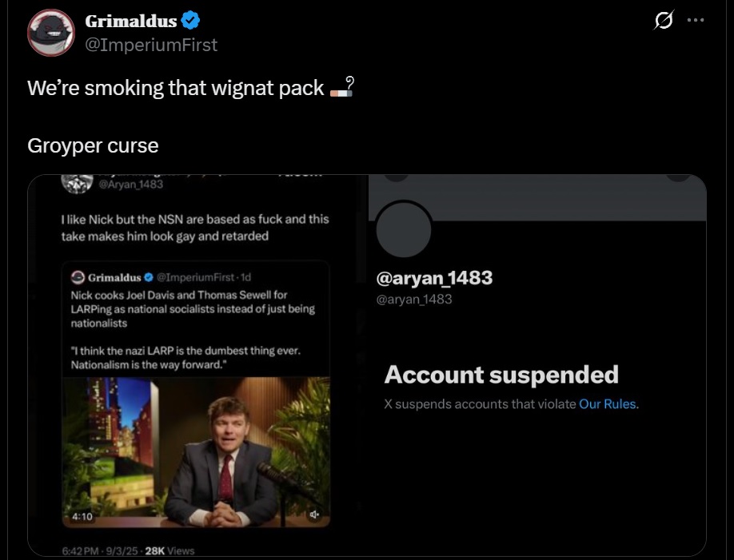Click the blue verified badge beside Grimaldus
This screenshot has width=734, height=560.
189,21
